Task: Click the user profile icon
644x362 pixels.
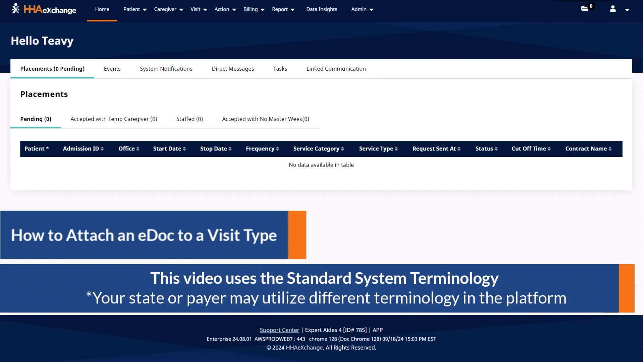Action: 612,9
